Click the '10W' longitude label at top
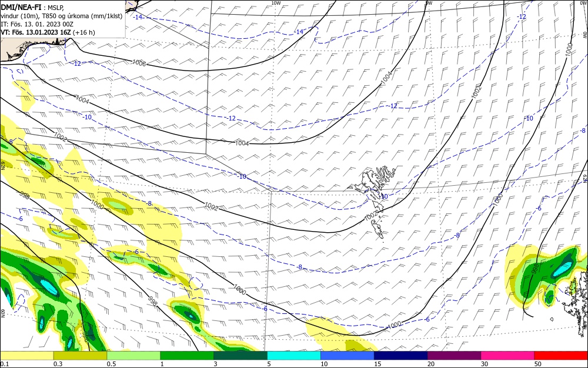588x368 pixels. tap(276, 3)
